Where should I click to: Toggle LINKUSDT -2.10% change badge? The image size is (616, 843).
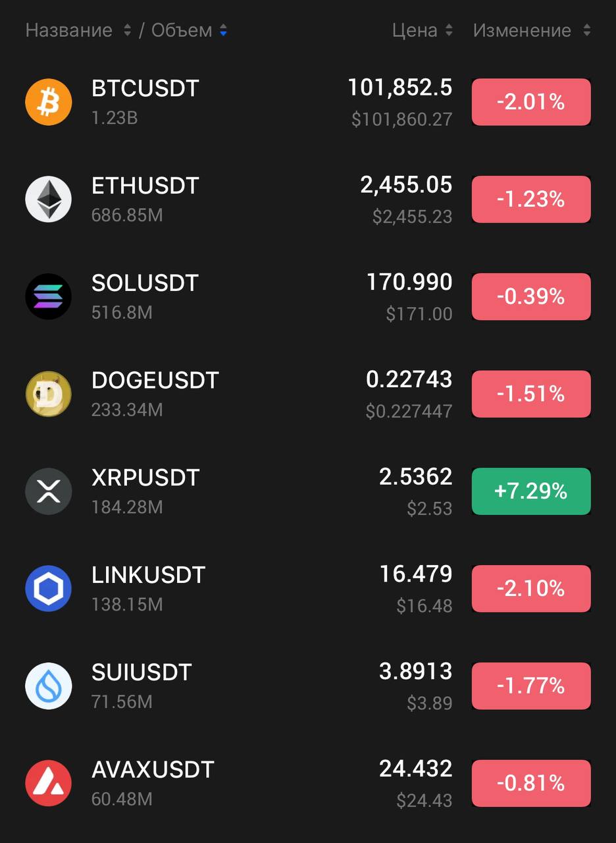coord(531,588)
